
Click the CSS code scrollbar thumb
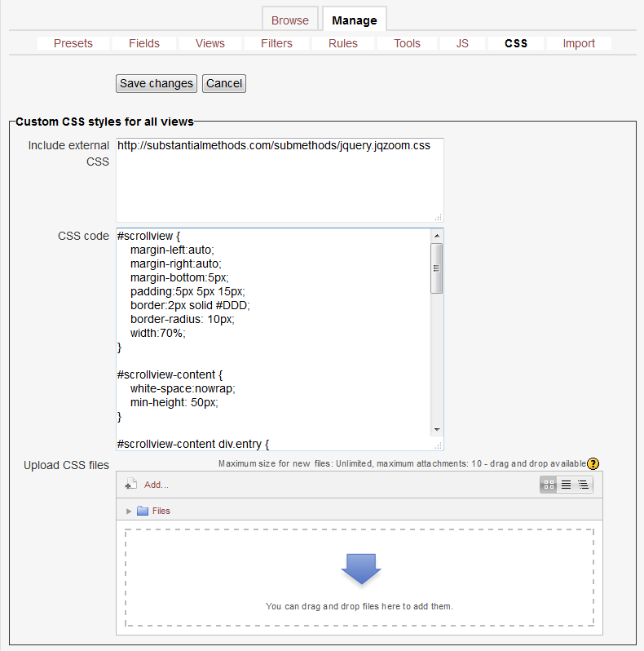(x=437, y=268)
